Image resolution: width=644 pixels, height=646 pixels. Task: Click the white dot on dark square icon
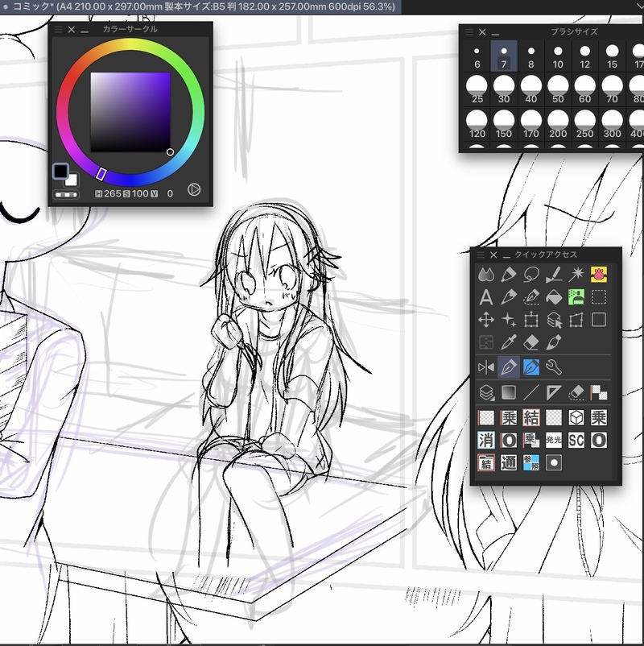click(554, 463)
